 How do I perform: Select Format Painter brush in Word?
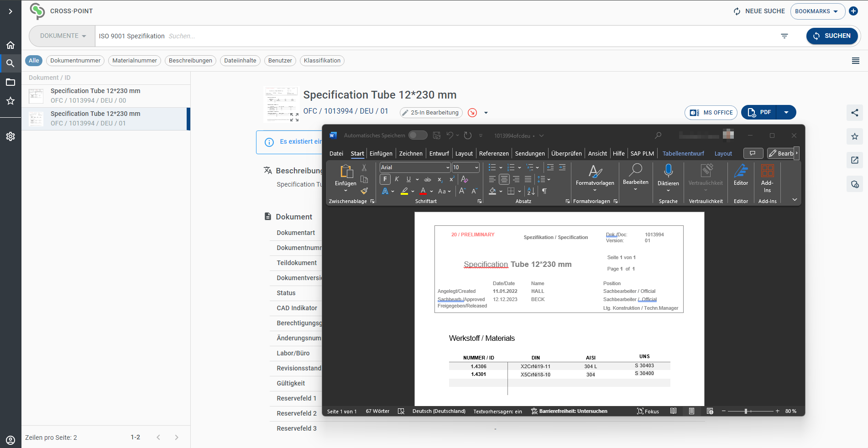tap(364, 191)
